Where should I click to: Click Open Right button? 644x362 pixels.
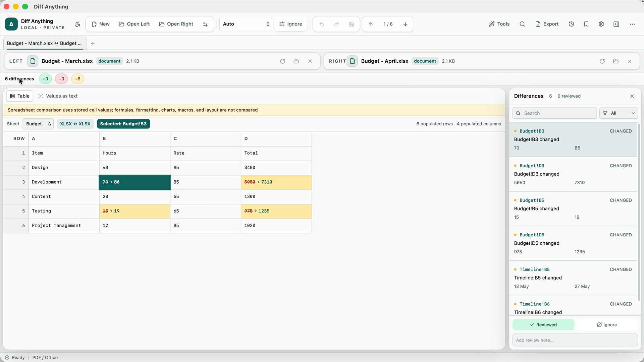tap(176, 24)
